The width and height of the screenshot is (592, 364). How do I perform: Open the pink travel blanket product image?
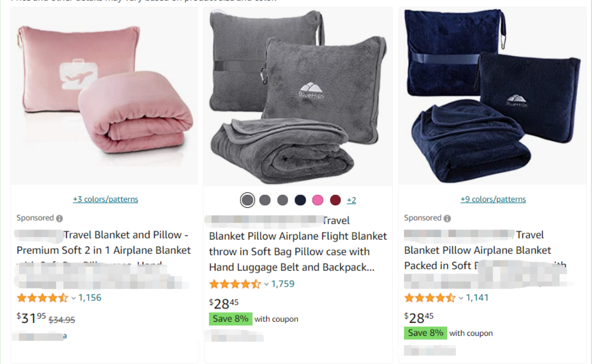pyautogui.click(x=105, y=97)
